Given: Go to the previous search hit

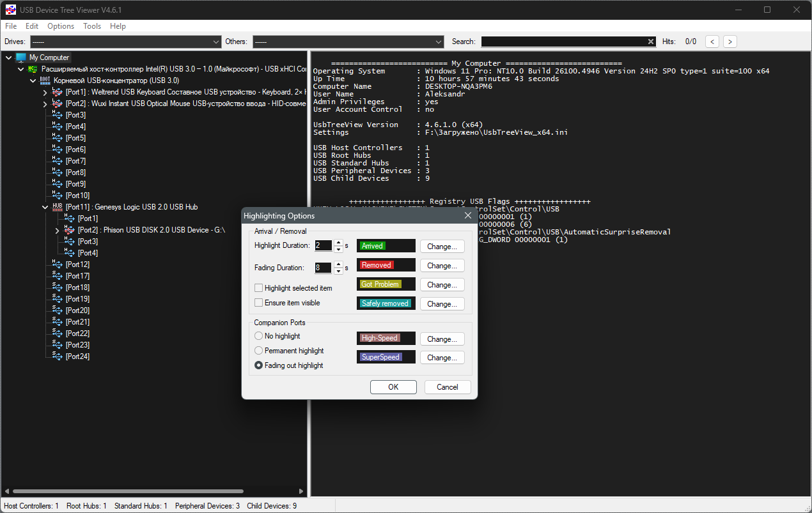Looking at the screenshot, I should coord(712,42).
